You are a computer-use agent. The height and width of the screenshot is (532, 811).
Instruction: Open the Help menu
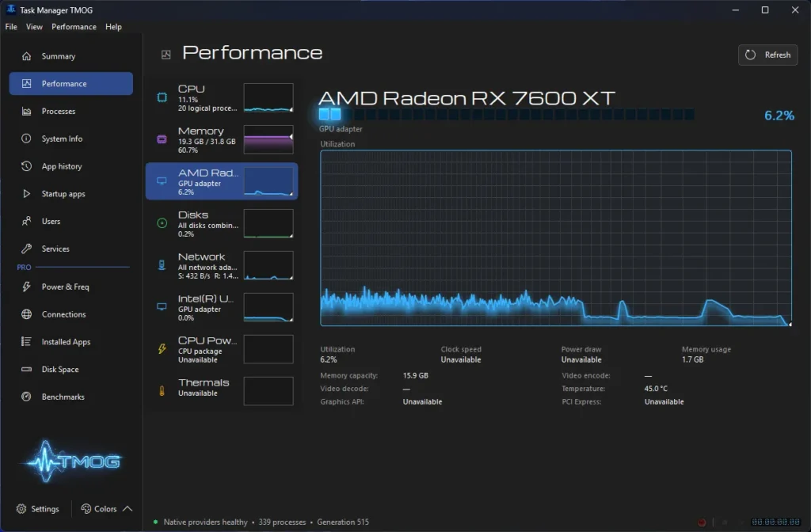(113, 27)
